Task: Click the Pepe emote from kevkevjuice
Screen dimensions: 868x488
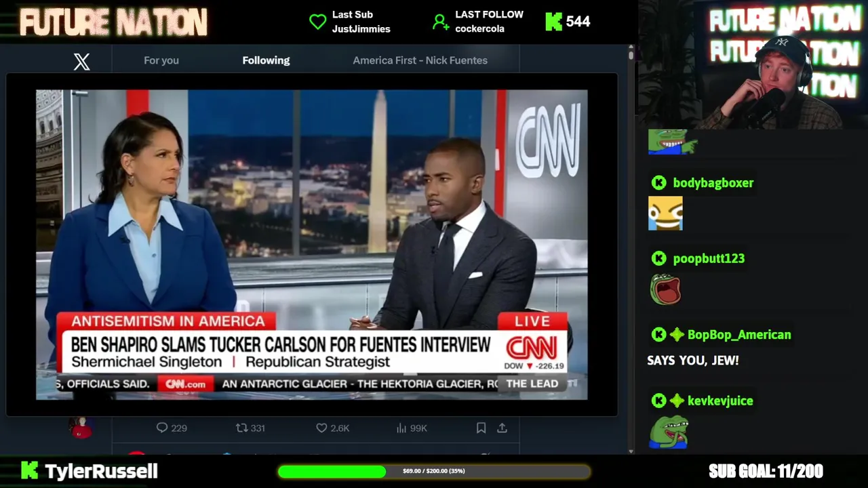Action: pos(669,432)
